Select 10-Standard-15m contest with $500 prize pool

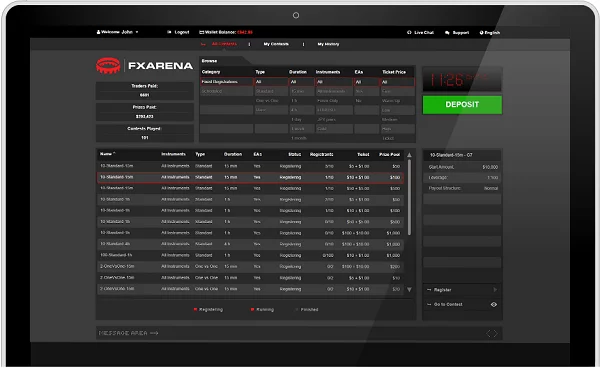[x=250, y=189]
